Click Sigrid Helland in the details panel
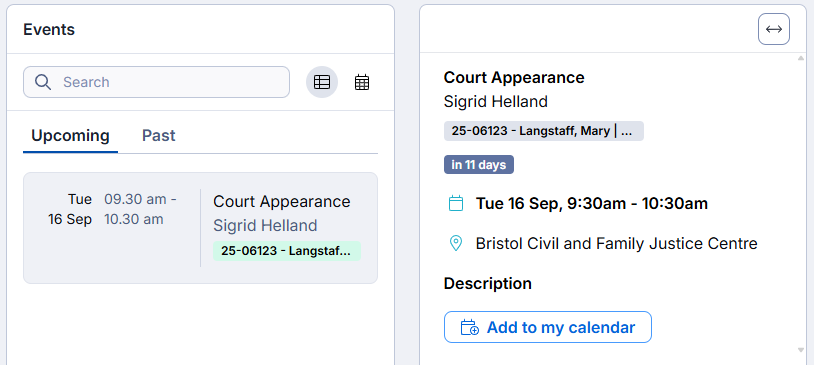 click(x=495, y=101)
